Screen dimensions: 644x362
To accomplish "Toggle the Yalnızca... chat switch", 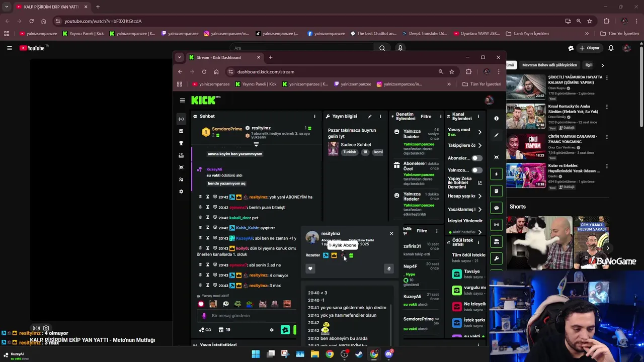I will click(476, 170).
